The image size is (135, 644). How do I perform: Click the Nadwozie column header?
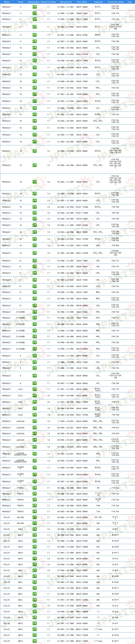(98, 2)
